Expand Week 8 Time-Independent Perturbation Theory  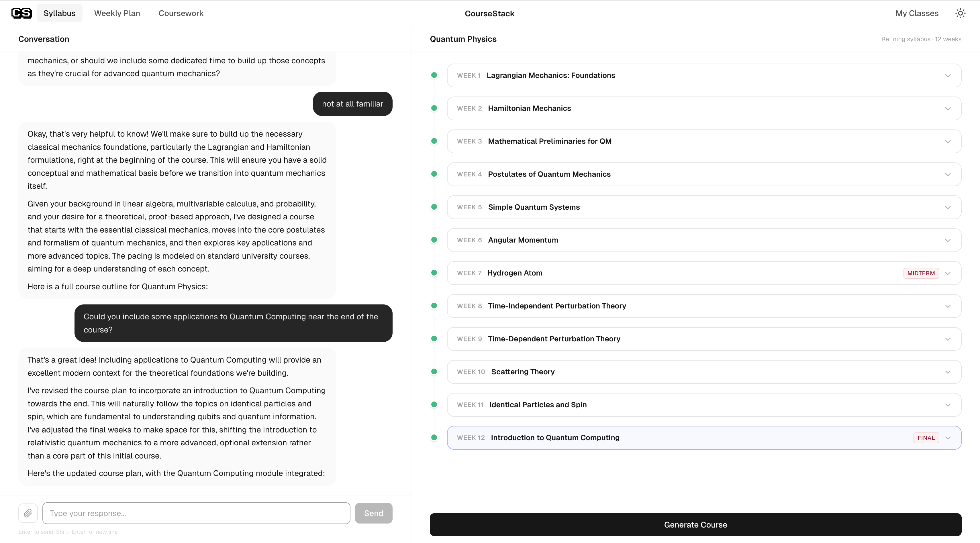[948, 306]
